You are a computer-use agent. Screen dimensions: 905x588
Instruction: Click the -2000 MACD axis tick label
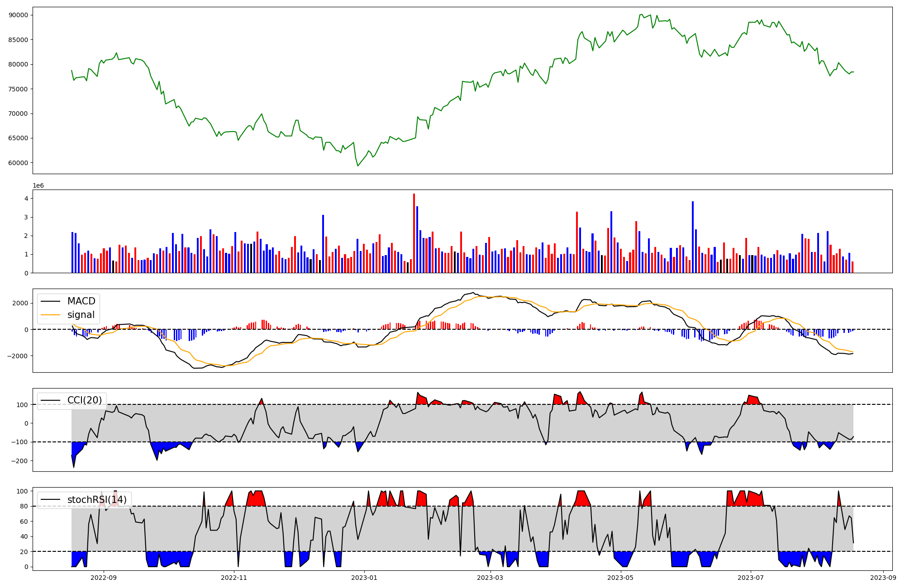tap(17, 356)
